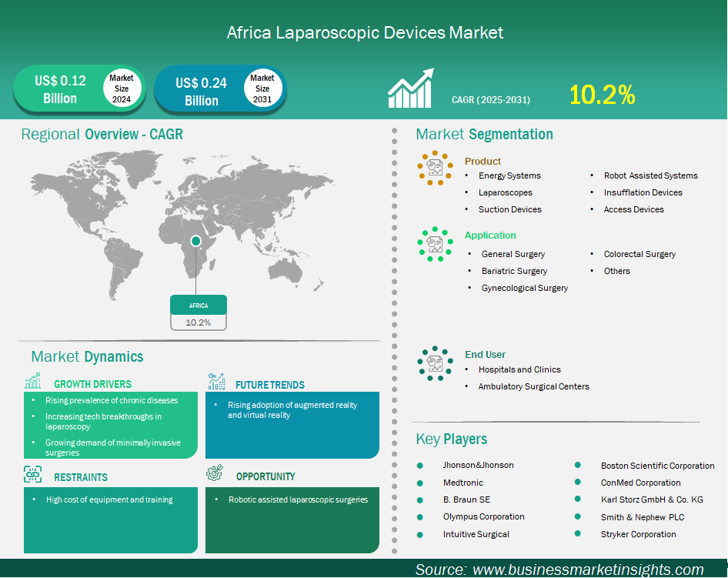Click the OPPORTUNITY heading
Screen dimensions: 728x578
(x=265, y=476)
